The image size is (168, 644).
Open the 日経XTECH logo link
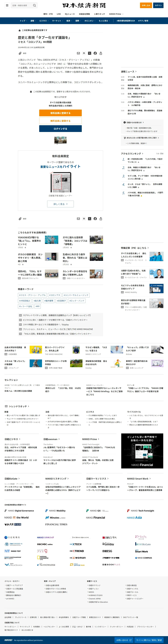[x=75, y=544]
